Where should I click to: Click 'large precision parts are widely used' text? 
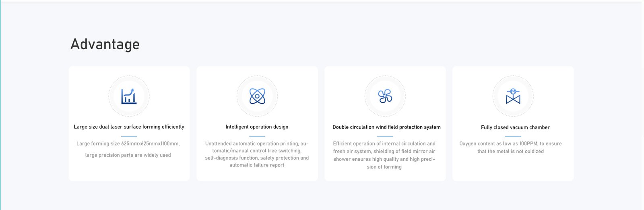coord(128,155)
